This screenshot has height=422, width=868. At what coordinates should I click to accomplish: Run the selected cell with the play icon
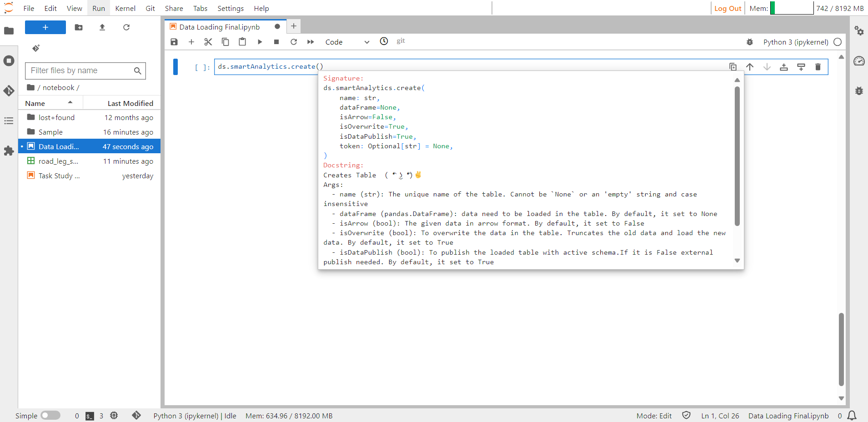pos(259,41)
